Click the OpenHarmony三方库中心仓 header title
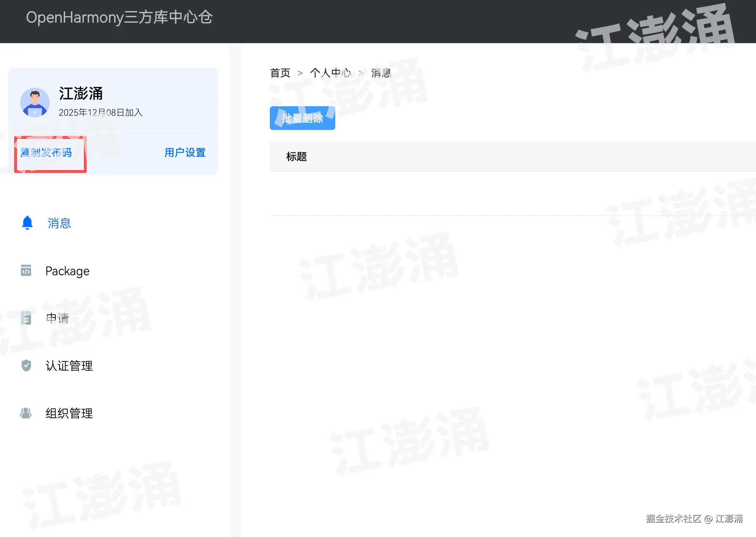Viewport: 756px width, 537px height. (119, 17)
